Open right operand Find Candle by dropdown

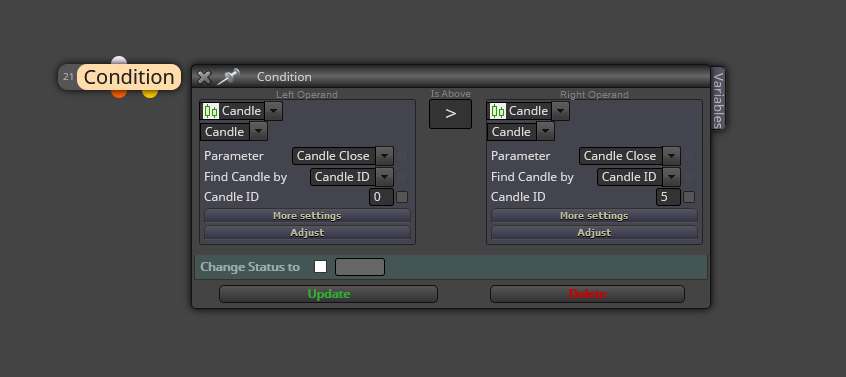[x=639, y=177]
